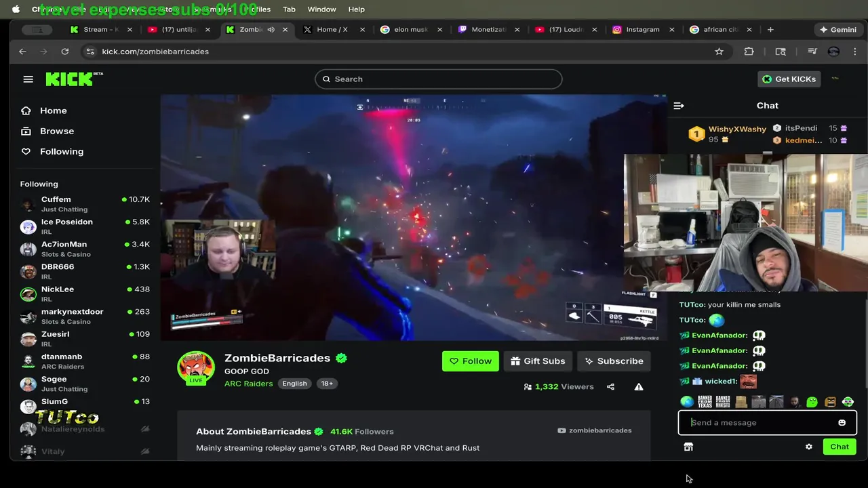The image size is (868, 488).
Task: Open Cuffem's channel from following list
Action: (x=85, y=204)
